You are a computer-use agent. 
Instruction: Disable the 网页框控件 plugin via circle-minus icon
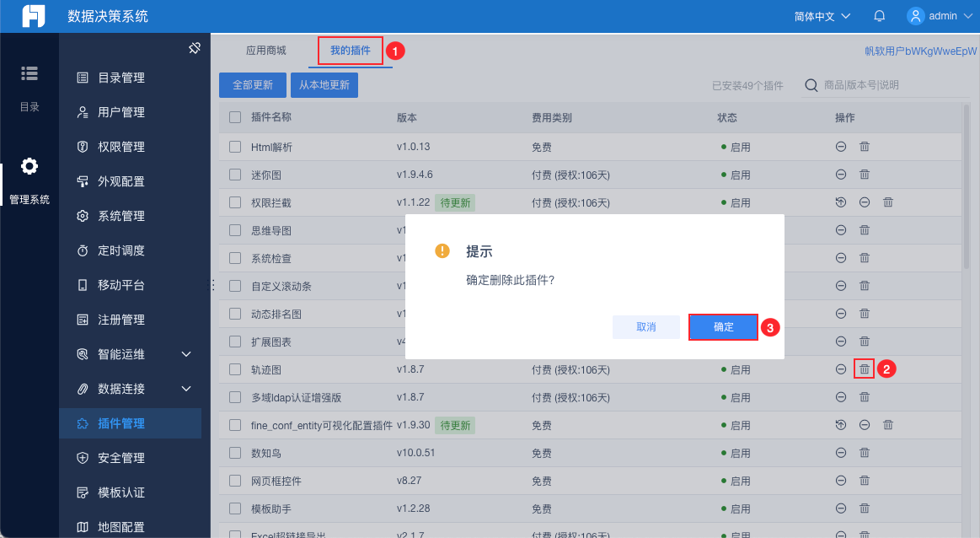coord(841,481)
